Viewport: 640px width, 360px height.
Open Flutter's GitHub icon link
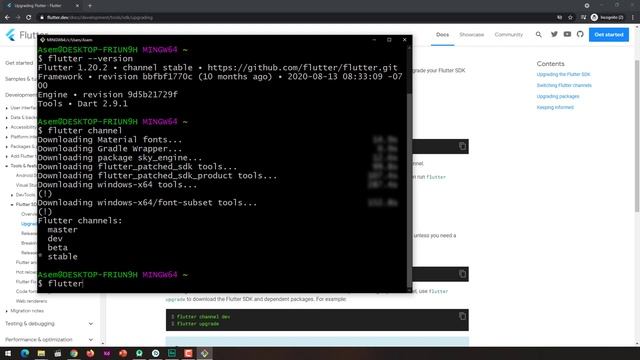[580, 34]
